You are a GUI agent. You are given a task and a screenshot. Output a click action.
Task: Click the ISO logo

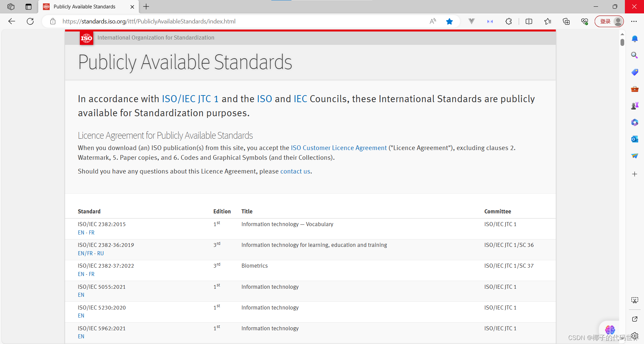(87, 38)
